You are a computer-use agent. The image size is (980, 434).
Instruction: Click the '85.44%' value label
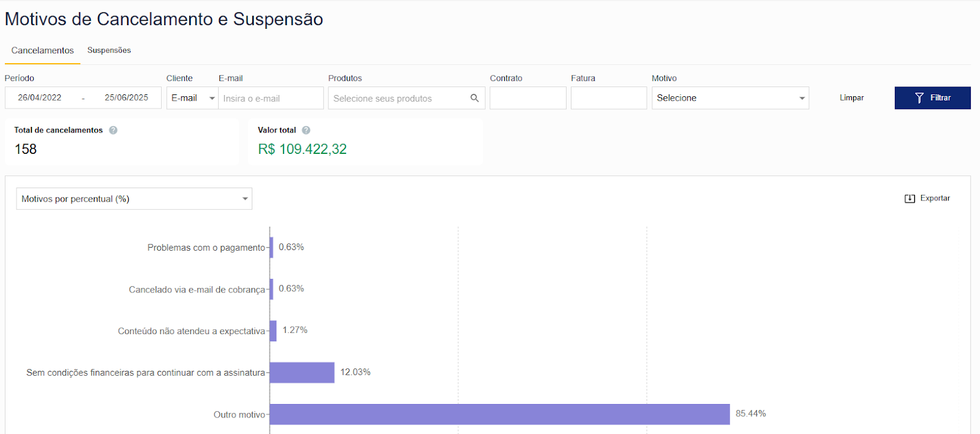(751, 414)
